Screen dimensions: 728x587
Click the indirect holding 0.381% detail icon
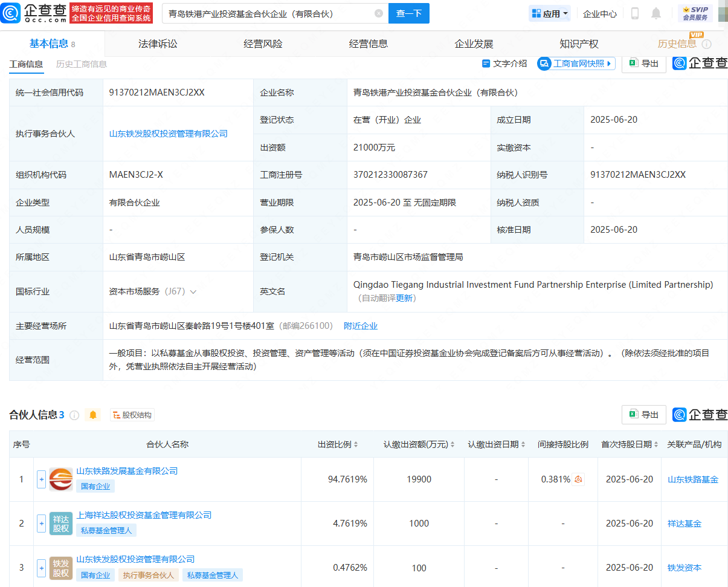pos(578,479)
